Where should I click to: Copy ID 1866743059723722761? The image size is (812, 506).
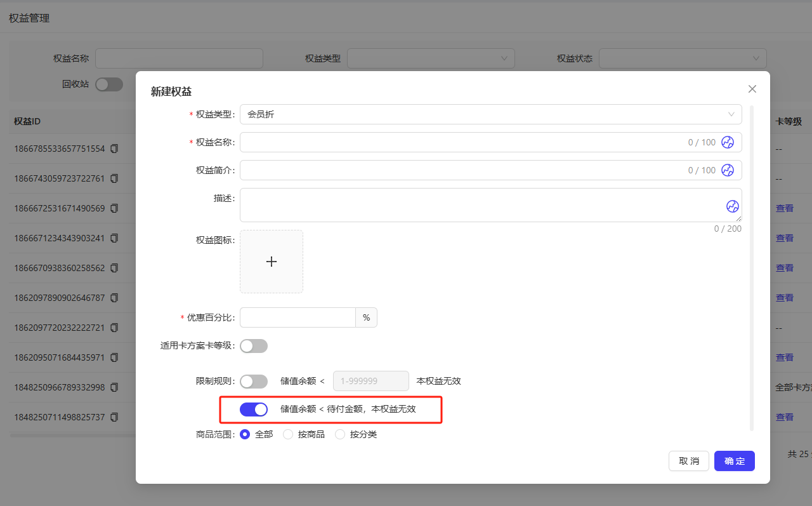pyautogui.click(x=114, y=178)
